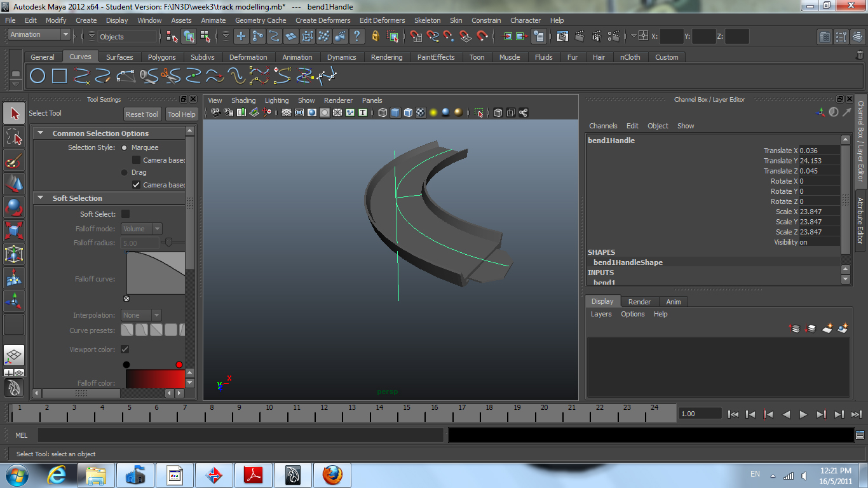Open the Animation menu set dropdown
868x488 pixels.
tap(39, 35)
